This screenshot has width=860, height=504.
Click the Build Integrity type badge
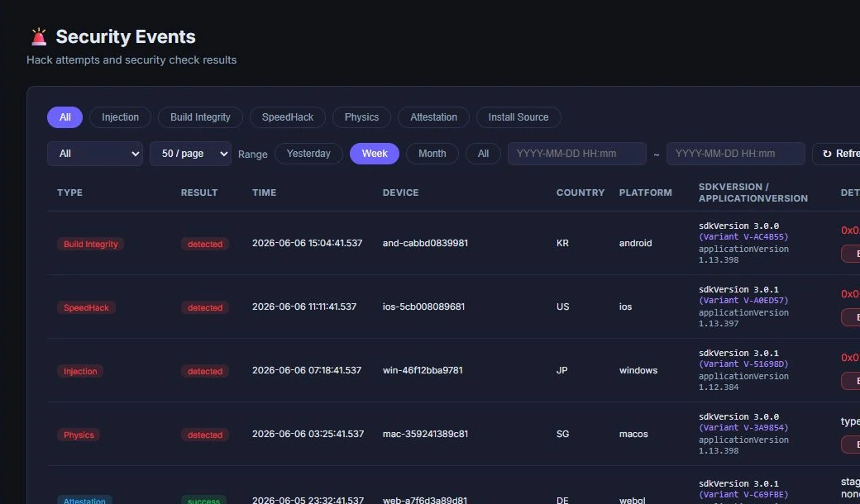[x=90, y=245]
